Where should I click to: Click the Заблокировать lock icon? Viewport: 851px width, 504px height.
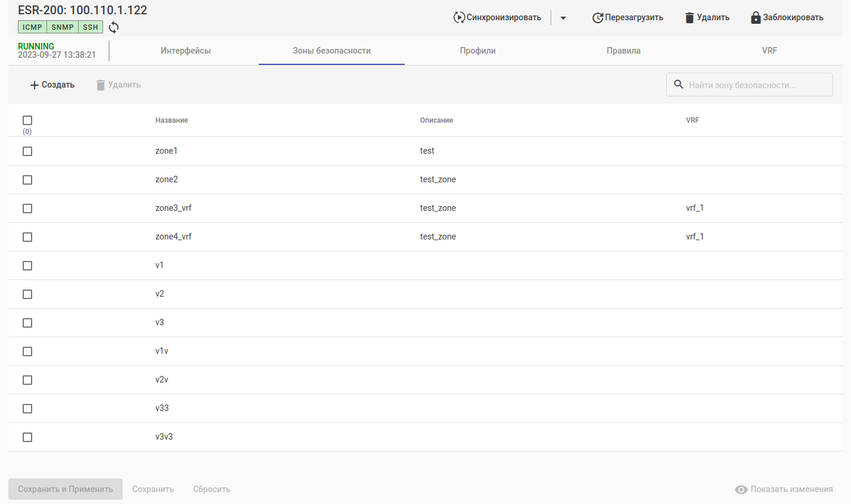point(756,18)
